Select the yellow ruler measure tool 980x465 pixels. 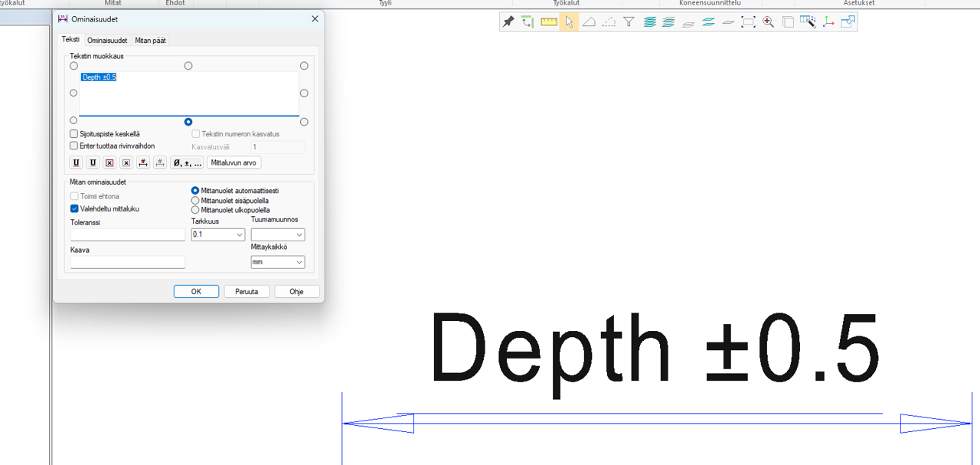click(x=548, y=22)
